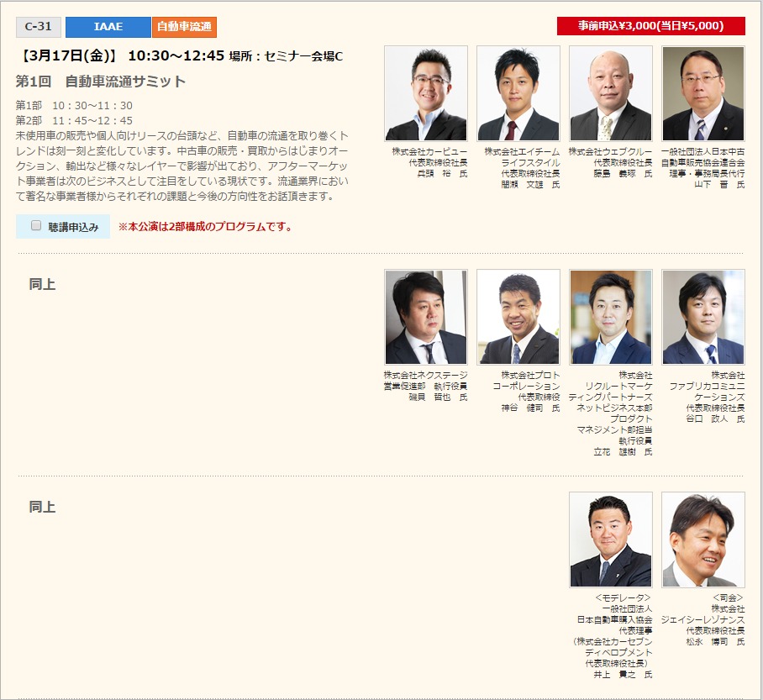The height and width of the screenshot is (700, 763).
Task: Click the red 事前申込¥3,000 price badge
Action: (651, 26)
